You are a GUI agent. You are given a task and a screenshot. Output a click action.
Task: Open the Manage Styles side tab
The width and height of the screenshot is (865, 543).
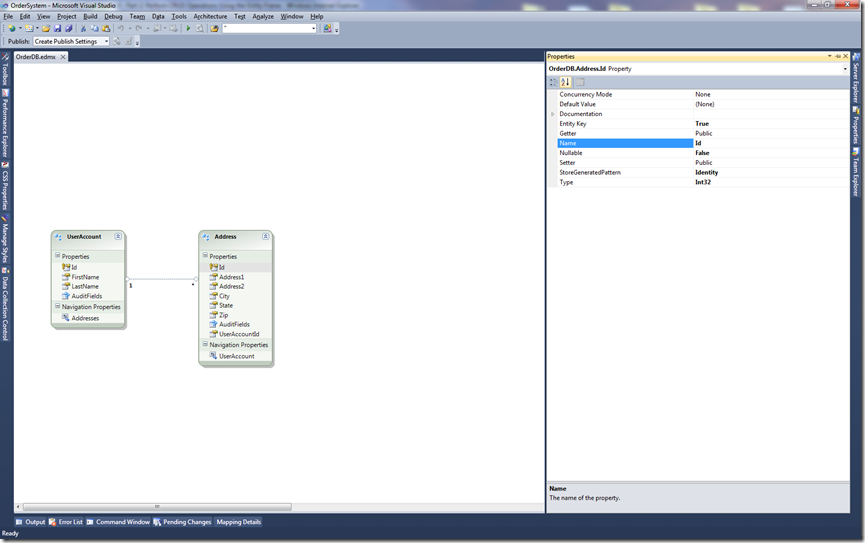5,239
